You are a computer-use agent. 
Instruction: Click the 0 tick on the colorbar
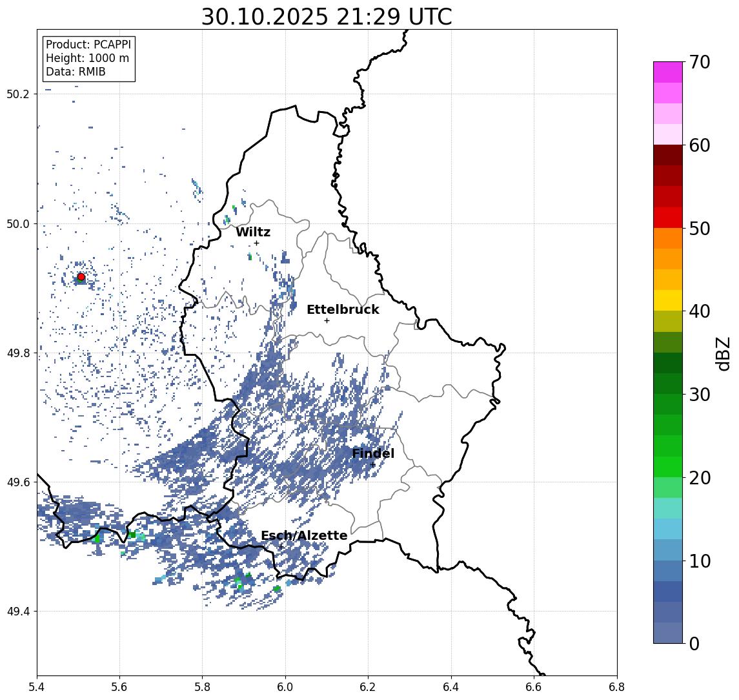(694, 643)
